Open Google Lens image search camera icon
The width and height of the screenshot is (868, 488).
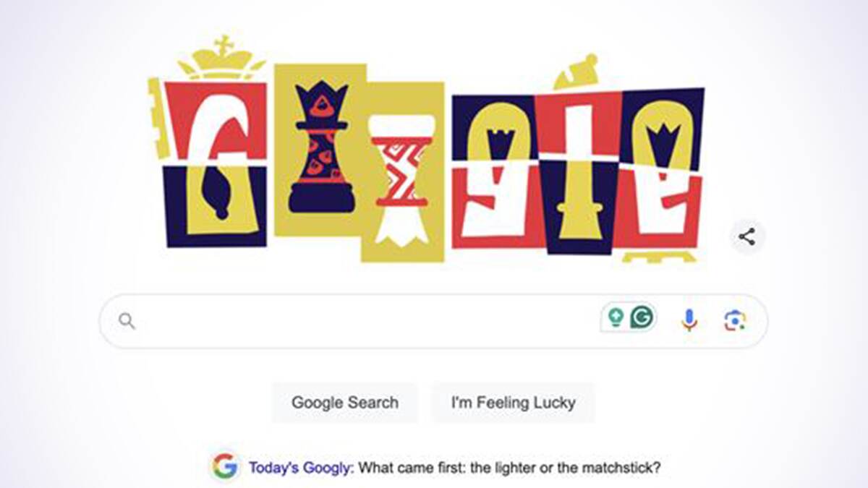tap(735, 320)
